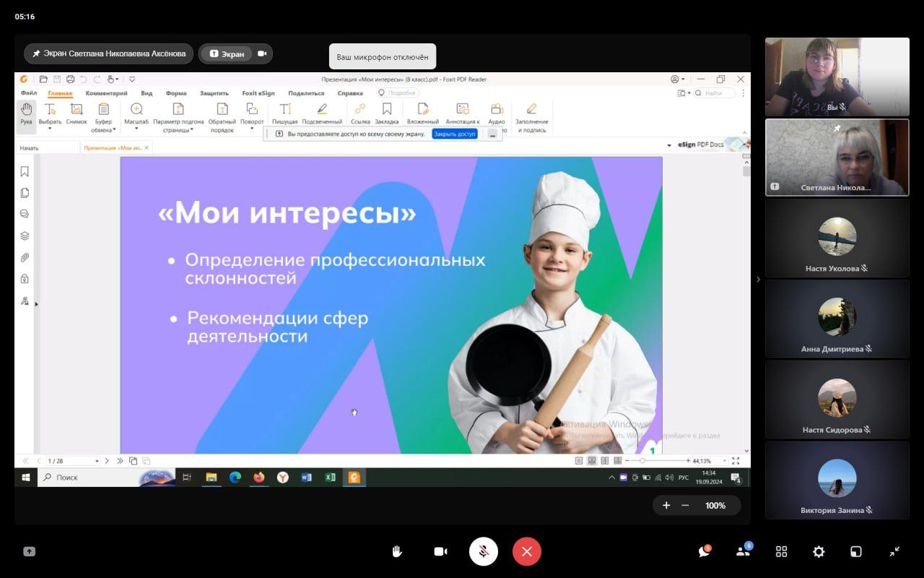Open File Explorer from the taskbar

[211, 478]
